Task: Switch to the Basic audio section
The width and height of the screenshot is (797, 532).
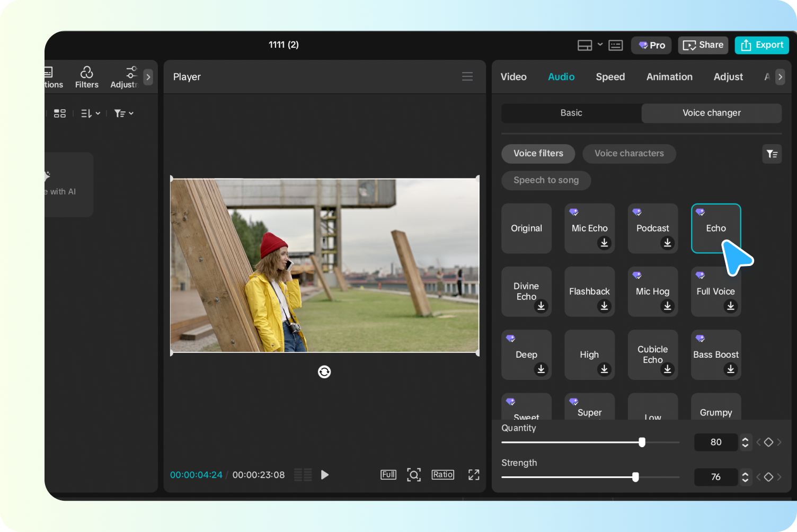Action: [x=571, y=113]
